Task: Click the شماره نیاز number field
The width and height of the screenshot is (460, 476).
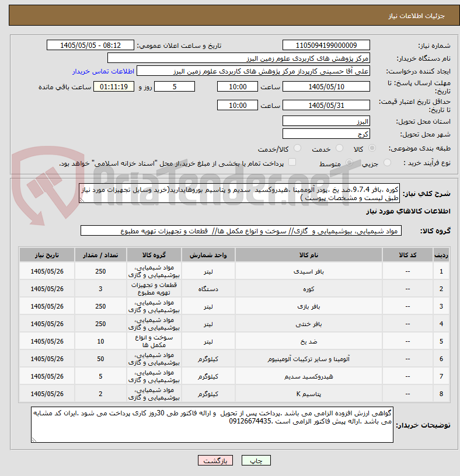Action: pyautogui.click(x=326, y=45)
